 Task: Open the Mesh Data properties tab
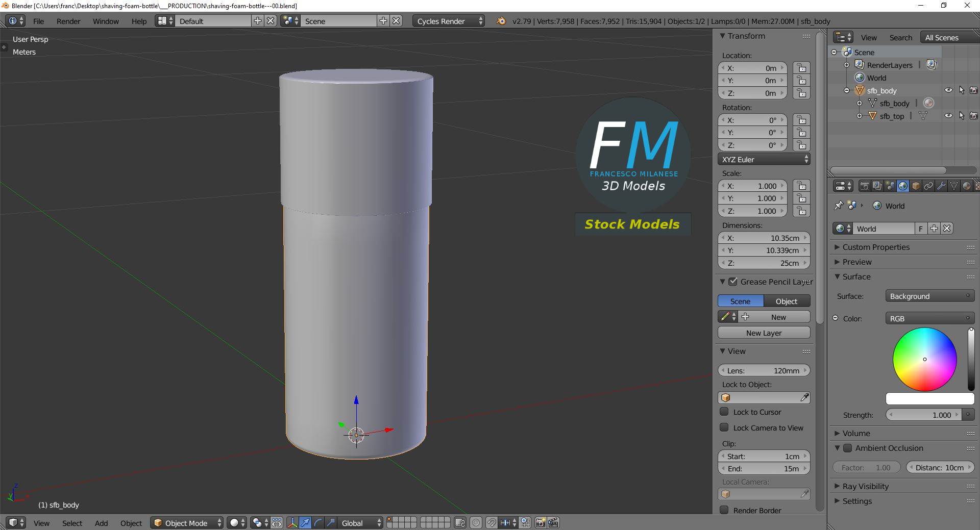pyautogui.click(x=954, y=186)
